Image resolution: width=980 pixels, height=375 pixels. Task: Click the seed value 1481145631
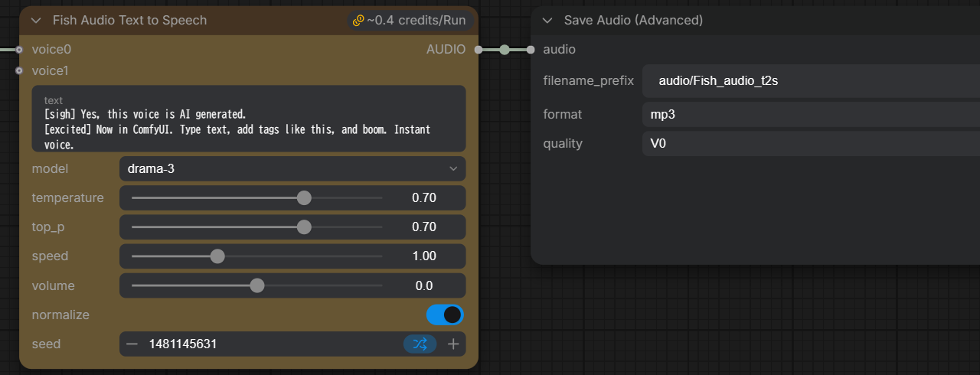point(183,344)
